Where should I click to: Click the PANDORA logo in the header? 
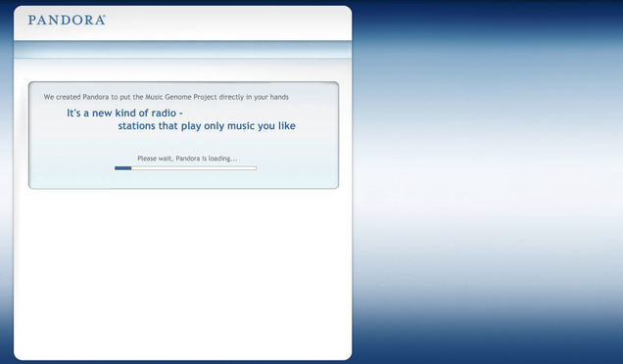67,20
